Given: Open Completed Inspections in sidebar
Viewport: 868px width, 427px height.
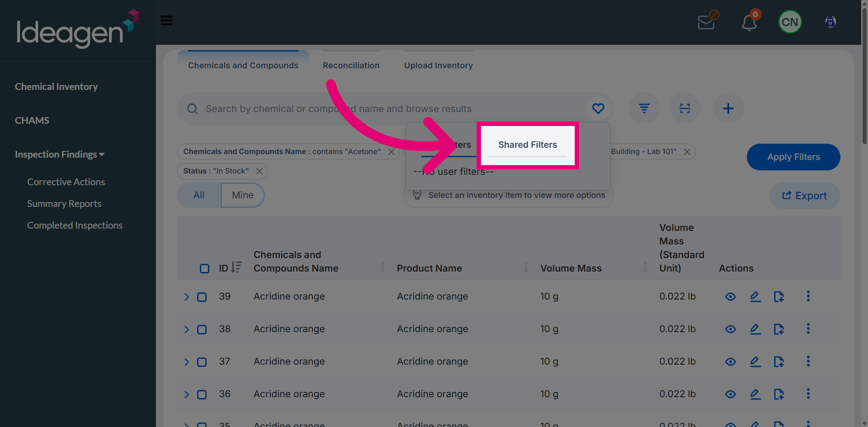Looking at the screenshot, I should click(x=75, y=225).
